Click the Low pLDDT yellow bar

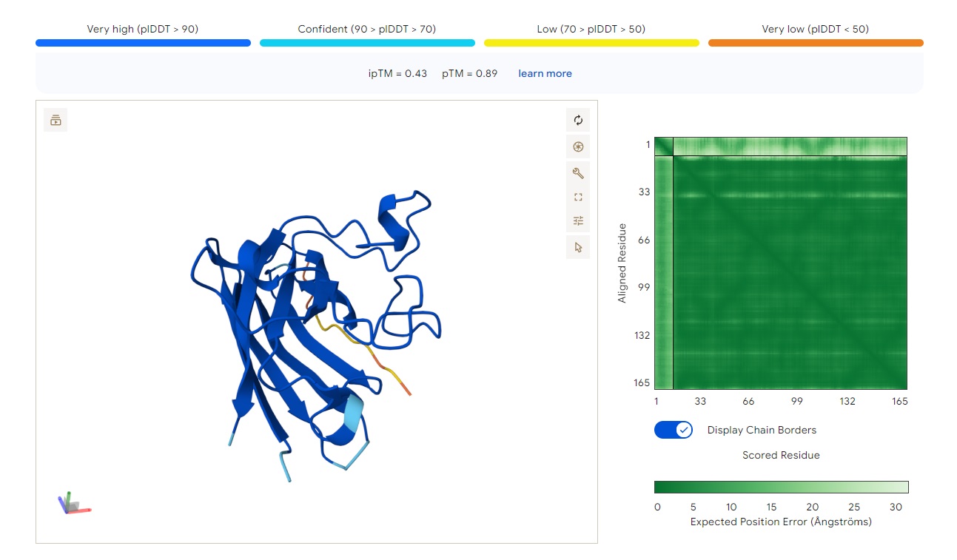591,43
